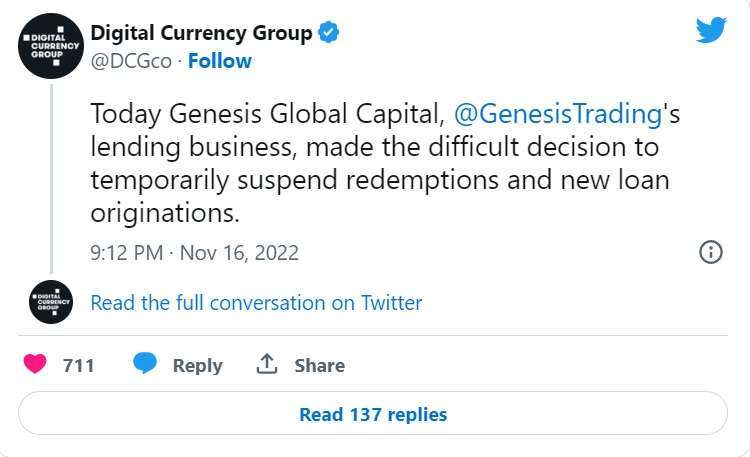Image resolution: width=750 pixels, height=457 pixels.
Task: Click the 9:12 PM tweet time
Action: click(125, 253)
